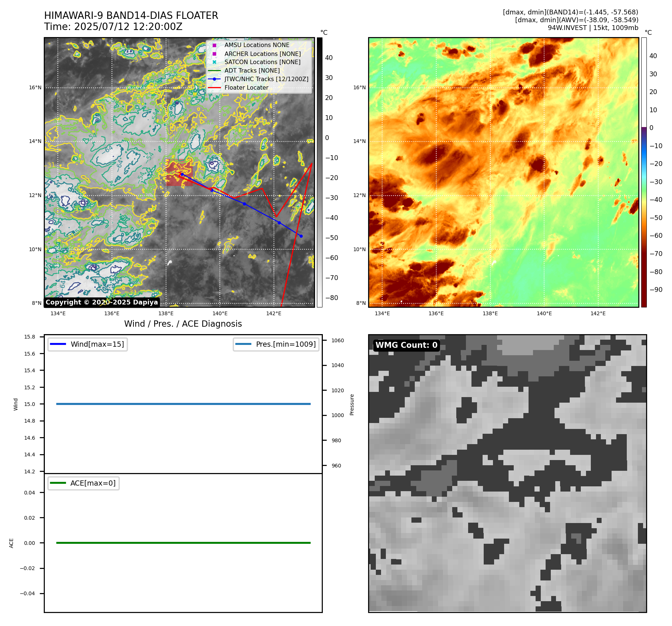Click the vertical ACE axis label
This screenshot has width=672, height=626.
click(11, 543)
